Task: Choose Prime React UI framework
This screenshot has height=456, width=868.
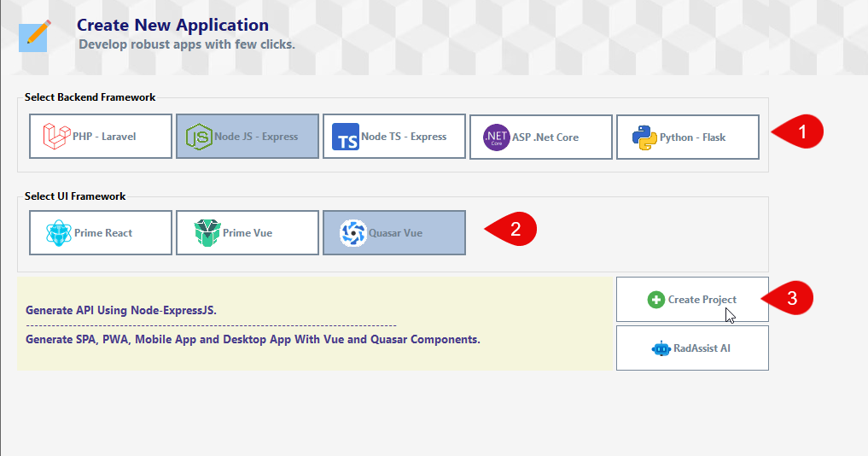Action: click(x=101, y=233)
